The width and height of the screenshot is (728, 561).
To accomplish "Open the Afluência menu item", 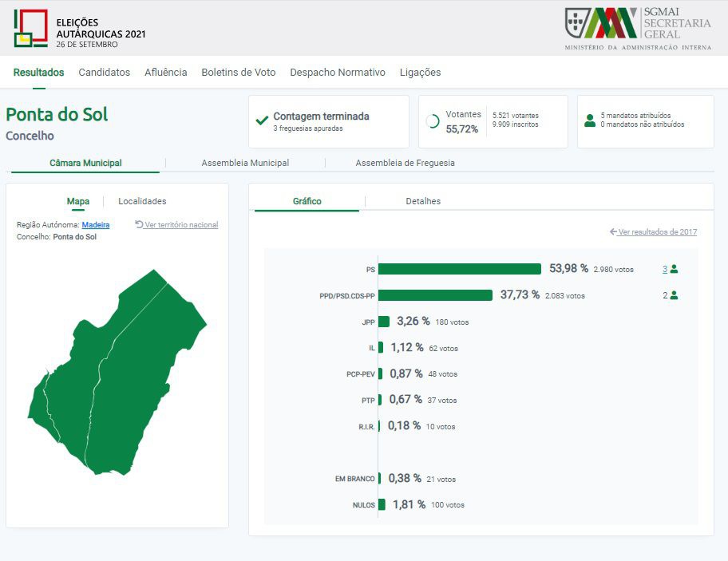I will point(165,73).
